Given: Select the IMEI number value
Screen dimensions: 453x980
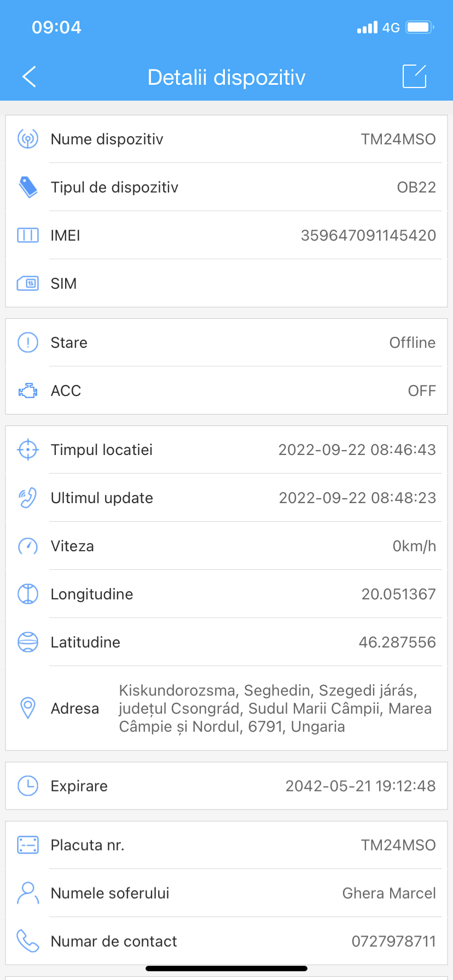Looking at the screenshot, I should 368,235.
